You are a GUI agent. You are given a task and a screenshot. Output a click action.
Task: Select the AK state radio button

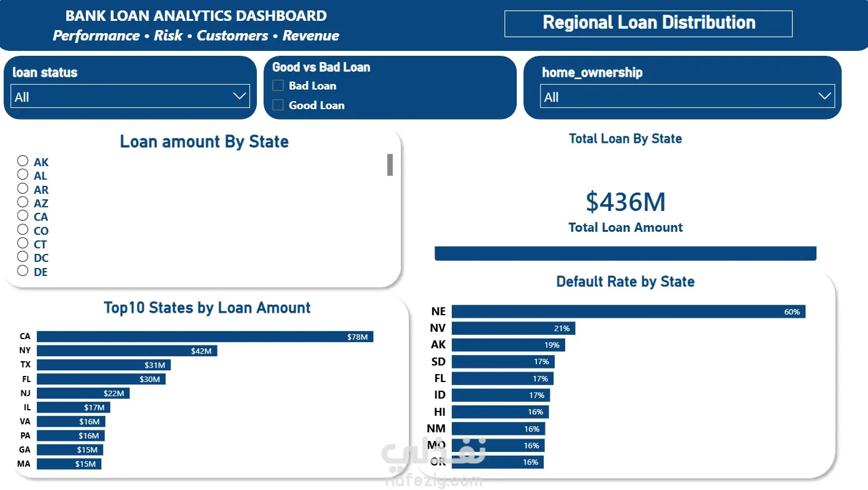pos(23,161)
